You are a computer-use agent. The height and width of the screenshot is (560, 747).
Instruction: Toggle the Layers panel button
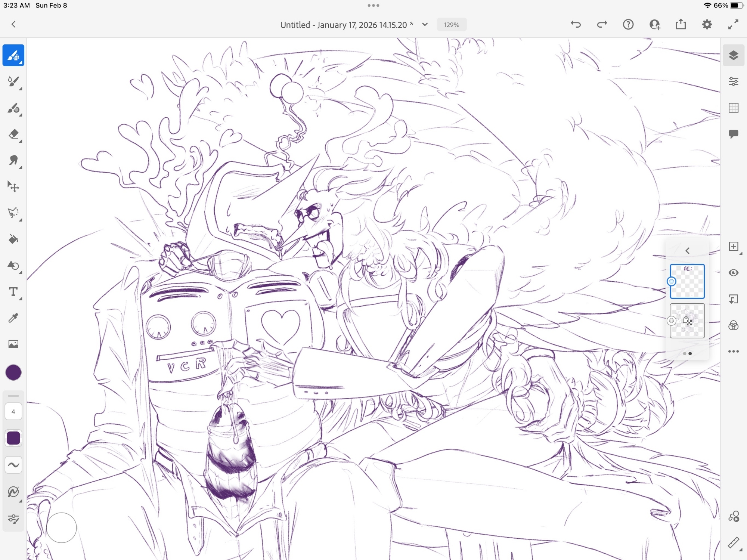click(734, 55)
